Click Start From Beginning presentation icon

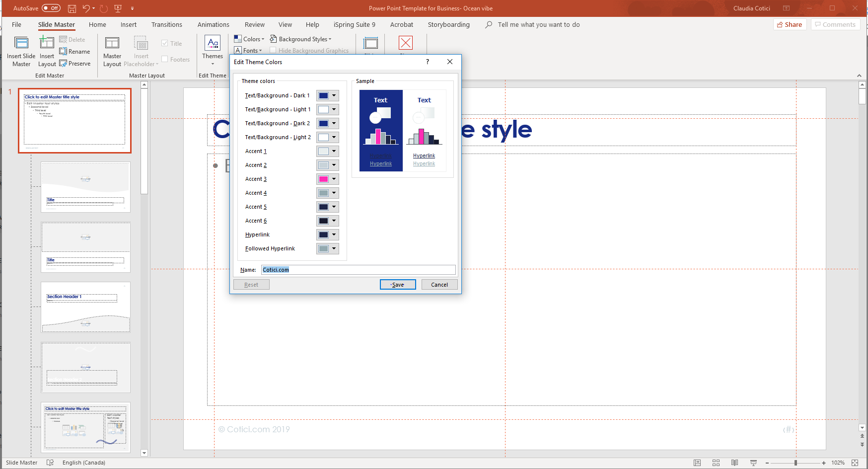(118, 8)
